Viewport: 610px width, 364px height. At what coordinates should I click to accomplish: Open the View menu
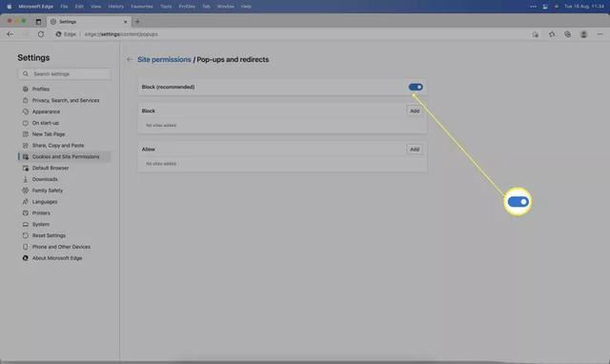(x=95, y=7)
